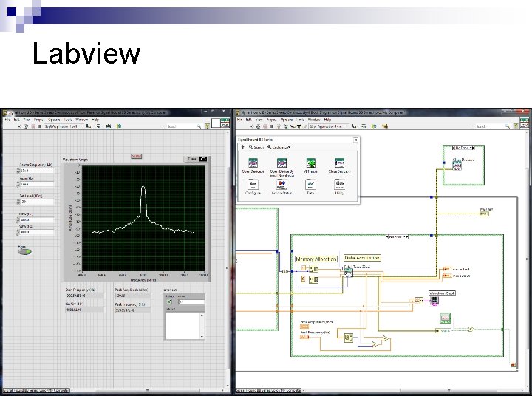The width and height of the screenshot is (532, 399).
Task: Open No Error selector on upper case structure
Action: (x=463, y=148)
